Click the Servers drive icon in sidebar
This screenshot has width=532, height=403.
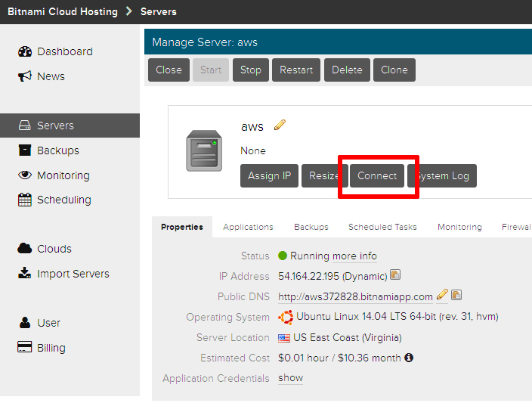click(25, 126)
